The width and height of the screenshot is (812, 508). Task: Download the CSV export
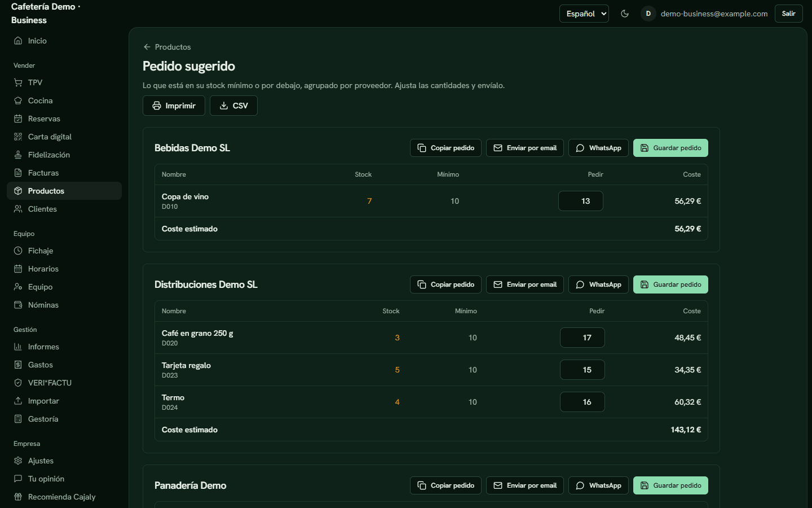tap(233, 106)
